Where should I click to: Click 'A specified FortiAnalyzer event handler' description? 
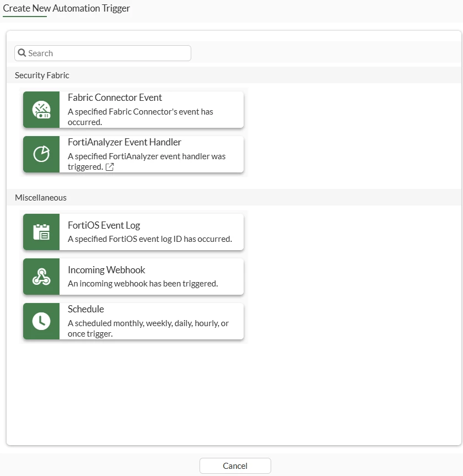(147, 161)
